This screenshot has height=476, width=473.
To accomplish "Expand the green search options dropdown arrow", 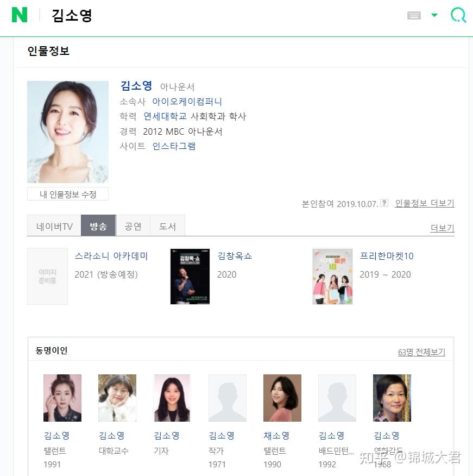I will (434, 15).
